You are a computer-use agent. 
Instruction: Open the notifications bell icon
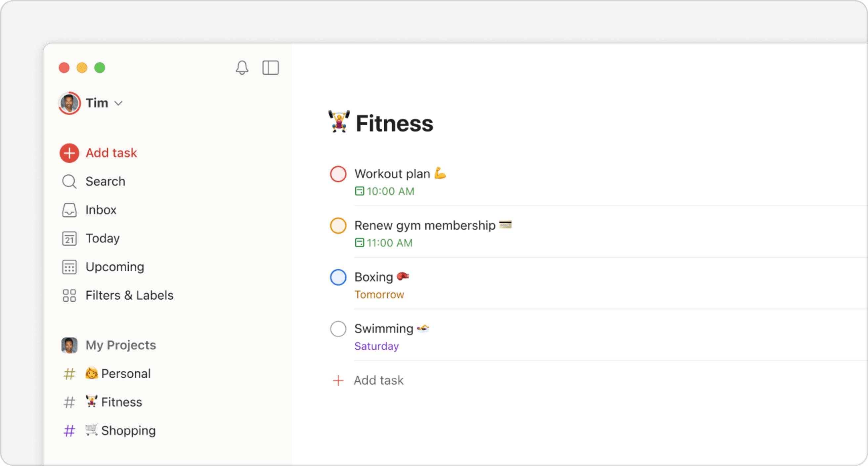click(241, 68)
